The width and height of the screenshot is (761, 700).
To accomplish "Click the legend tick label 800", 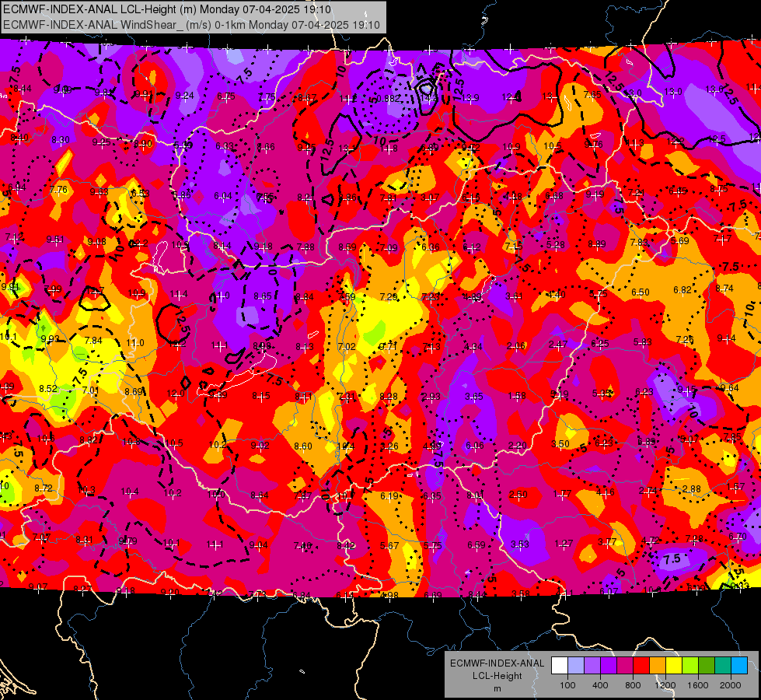I will point(633,685).
